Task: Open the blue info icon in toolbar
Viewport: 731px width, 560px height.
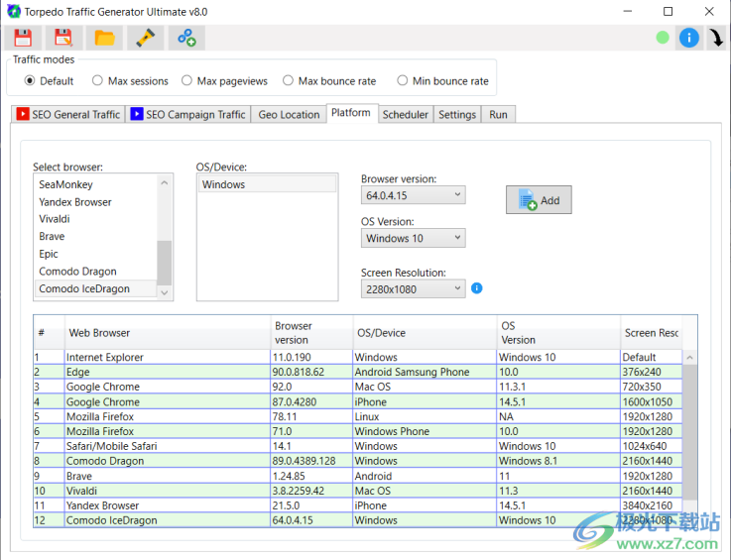Action: [688, 38]
